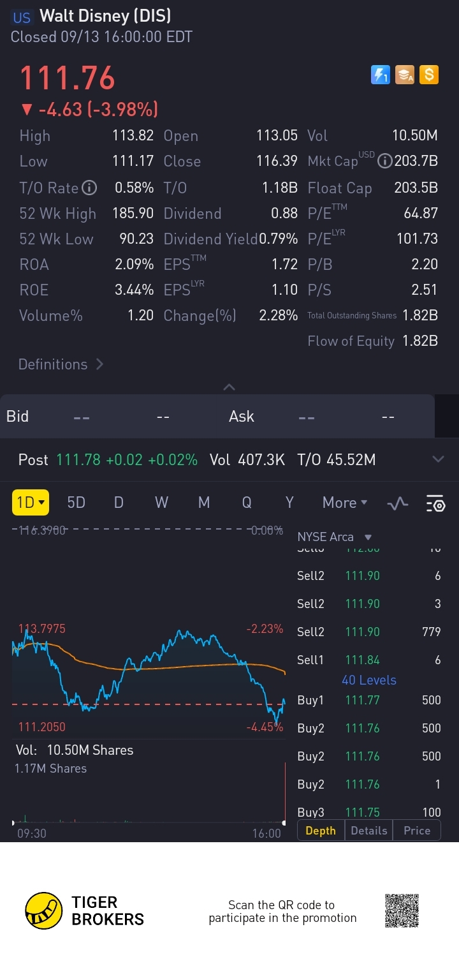Tap the yellow dollar sign badge
This screenshot has height=980, width=459.
(429, 75)
